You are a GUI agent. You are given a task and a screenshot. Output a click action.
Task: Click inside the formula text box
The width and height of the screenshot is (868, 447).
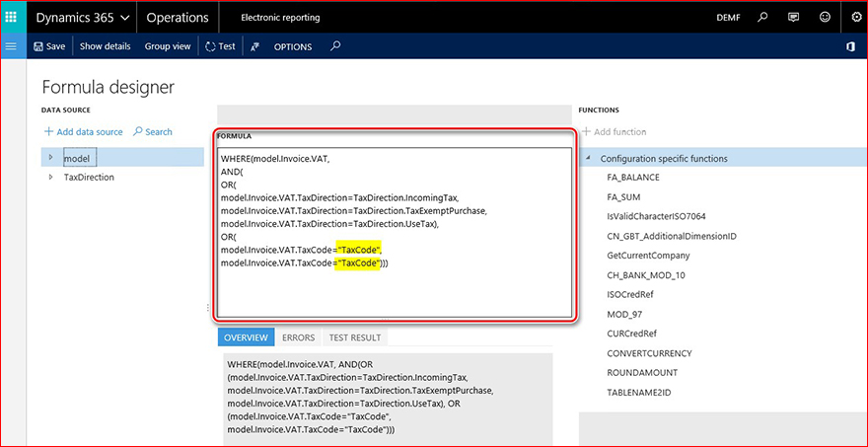pos(395,233)
